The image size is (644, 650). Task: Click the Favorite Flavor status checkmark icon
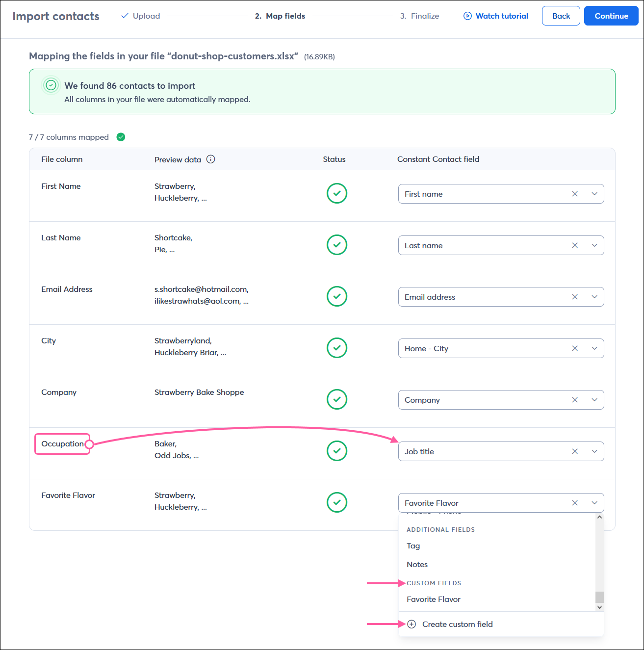[337, 502]
